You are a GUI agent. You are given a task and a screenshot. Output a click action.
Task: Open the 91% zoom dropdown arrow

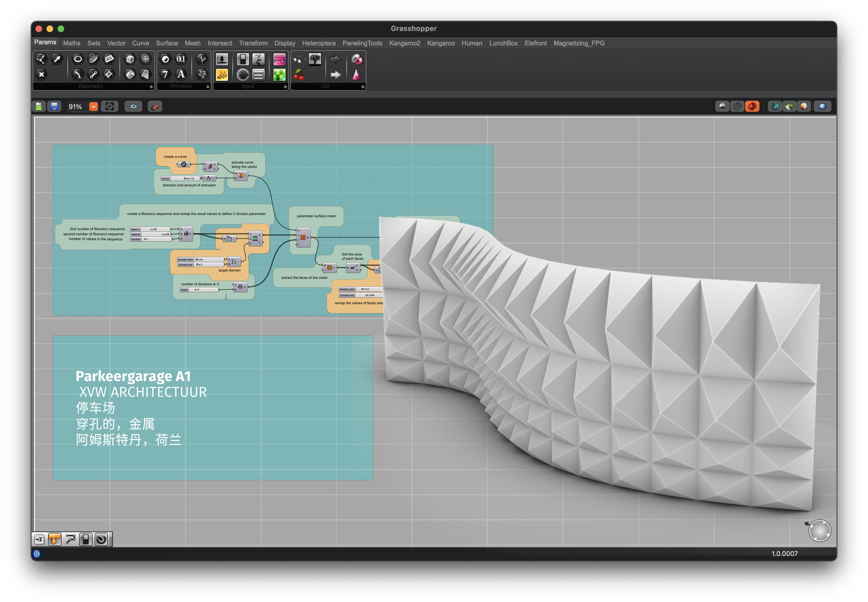tap(94, 107)
